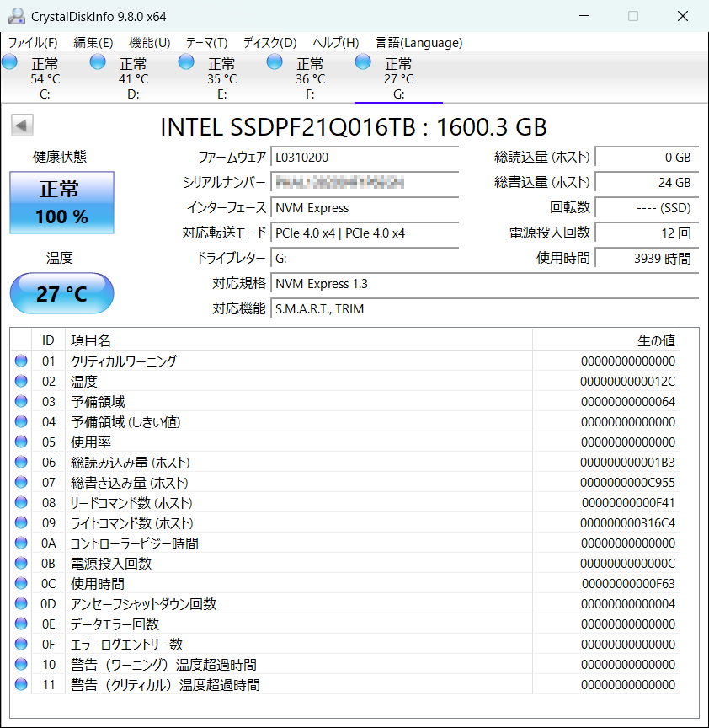Click the 正常 100 % health status button

tap(61, 202)
